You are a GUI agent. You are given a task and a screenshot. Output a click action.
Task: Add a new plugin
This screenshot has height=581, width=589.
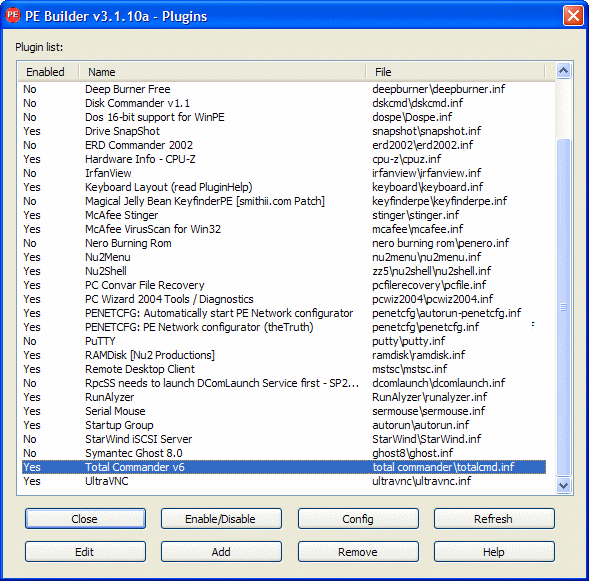coord(221,552)
